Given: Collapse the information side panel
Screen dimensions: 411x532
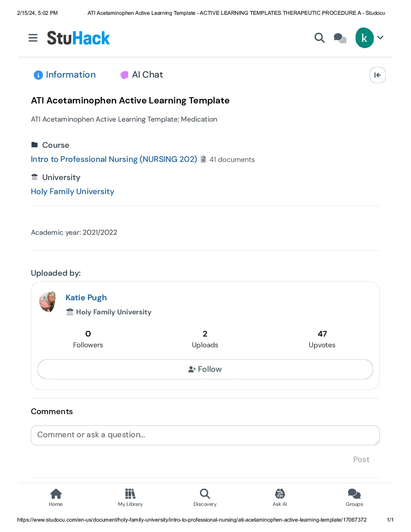Looking at the screenshot, I should [x=377, y=75].
